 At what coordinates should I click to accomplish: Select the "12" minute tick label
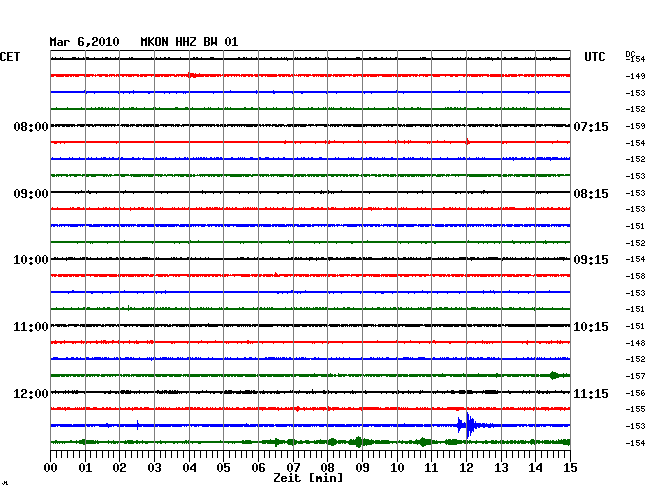466,467
